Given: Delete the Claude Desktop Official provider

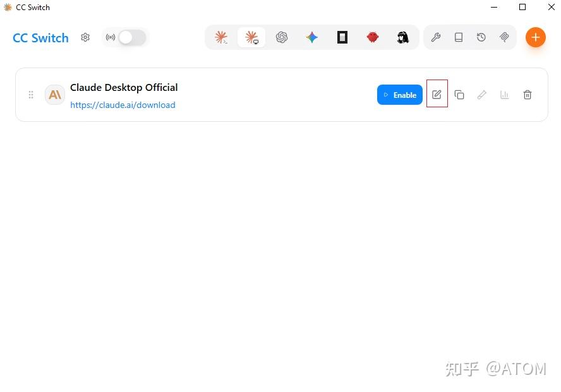Looking at the screenshot, I should click(528, 95).
